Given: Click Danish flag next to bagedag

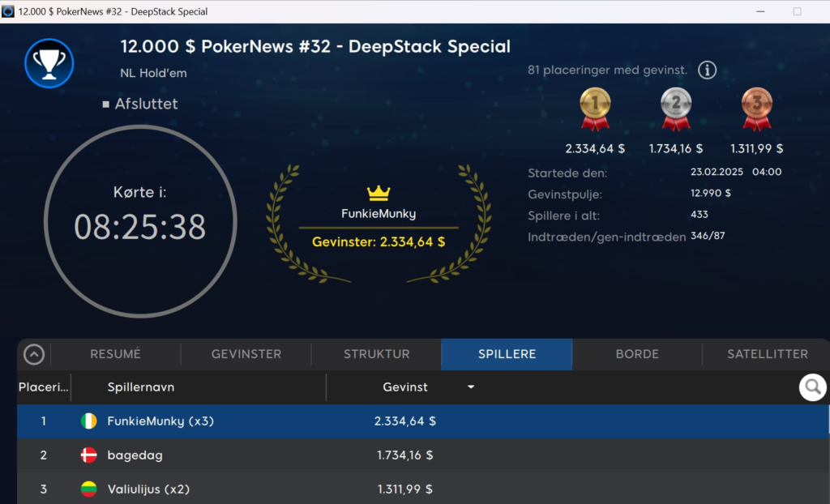Looking at the screenshot, I should (x=89, y=455).
